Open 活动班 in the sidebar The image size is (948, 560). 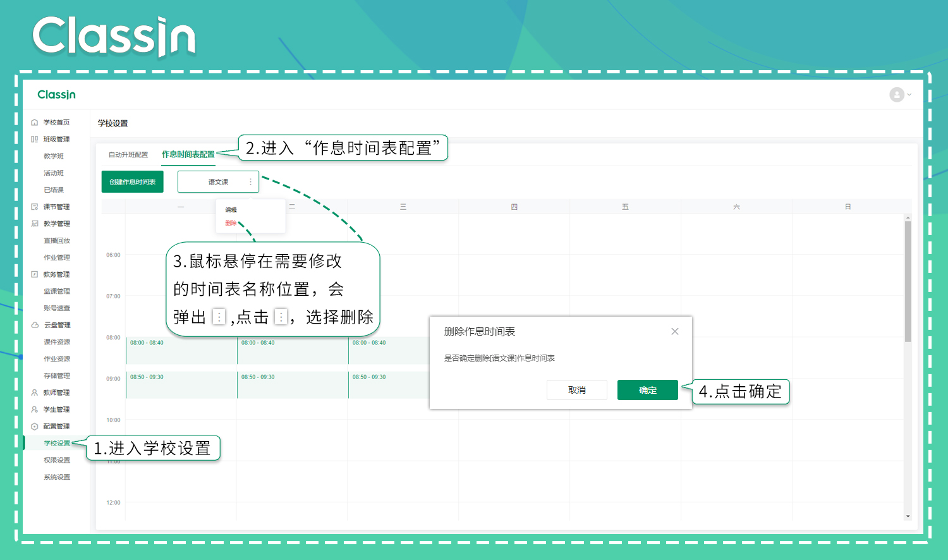[x=54, y=173]
